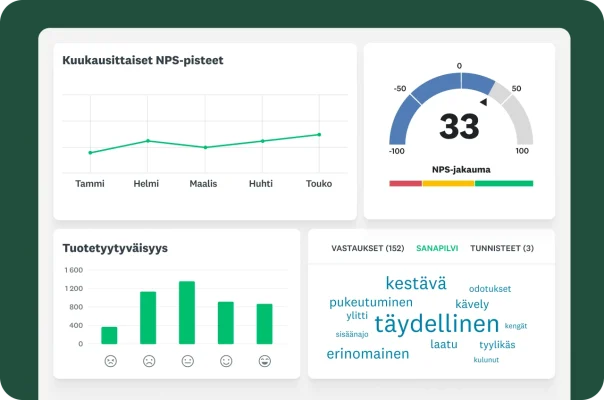The image size is (604, 400).
Task: Click the word 'tyylikäs' in word cloud
Action: (497, 345)
